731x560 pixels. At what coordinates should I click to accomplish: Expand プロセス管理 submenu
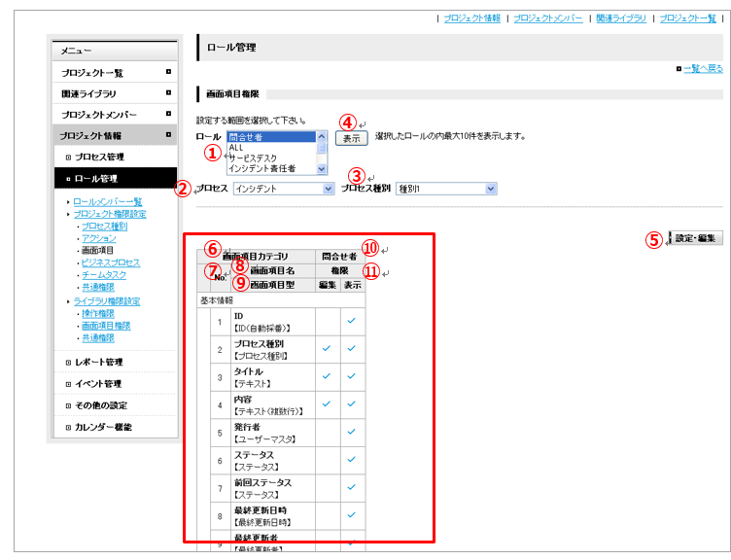(x=115, y=157)
